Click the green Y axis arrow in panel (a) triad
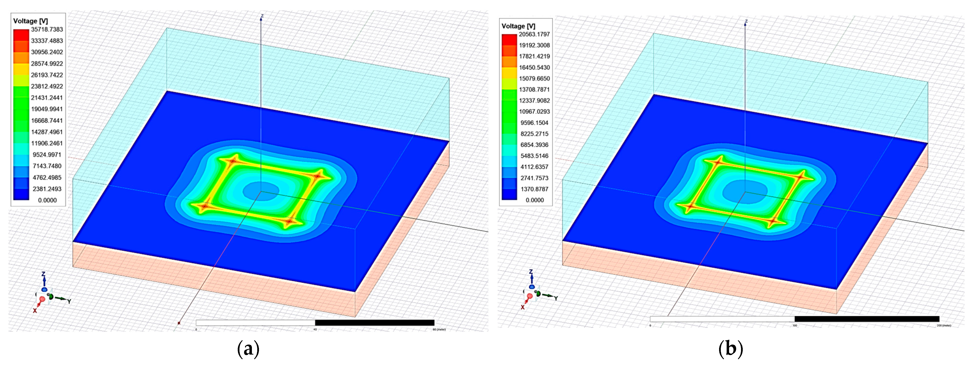Viewport: 980px width, 367px height. pyautogui.click(x=61, y=299)
